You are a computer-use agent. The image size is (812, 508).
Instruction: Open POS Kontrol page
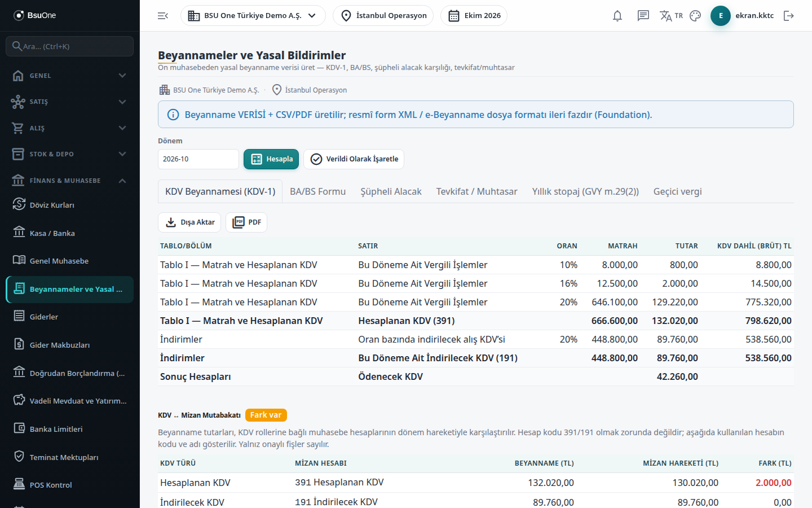[70, 485]
